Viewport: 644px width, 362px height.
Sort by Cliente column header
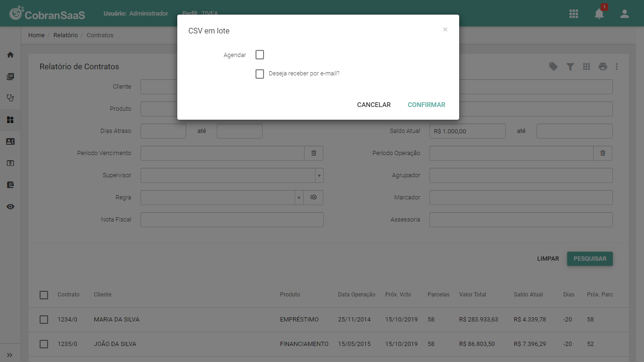tap(103, 295)
